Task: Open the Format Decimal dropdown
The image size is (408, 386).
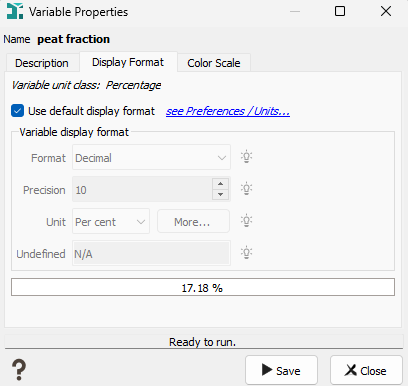Action: tap(151, 157)
